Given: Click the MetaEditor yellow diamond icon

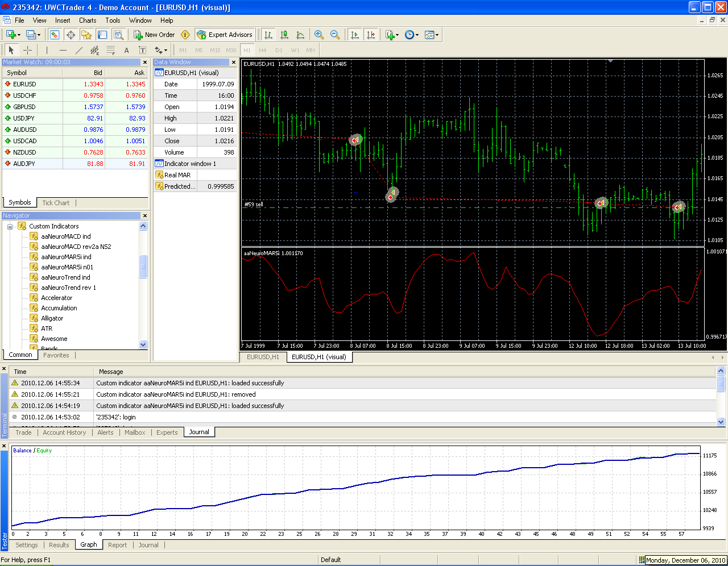Looking at the screenshot, I should (185, 35).
